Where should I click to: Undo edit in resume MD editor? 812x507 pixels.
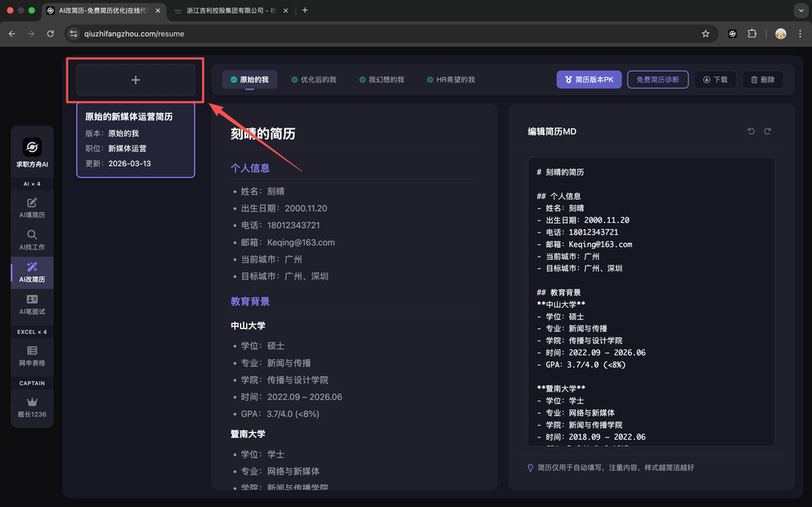[751, 132]
